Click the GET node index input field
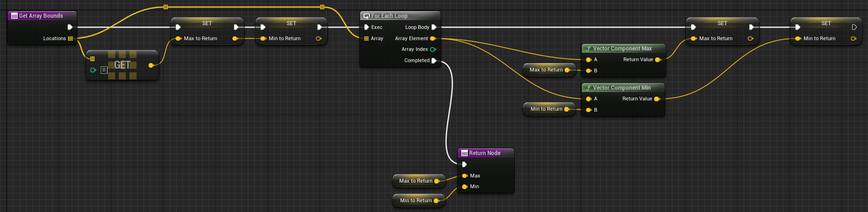Image resolution: width=868 pixels, height=212 pixels. tap(104, 70)
